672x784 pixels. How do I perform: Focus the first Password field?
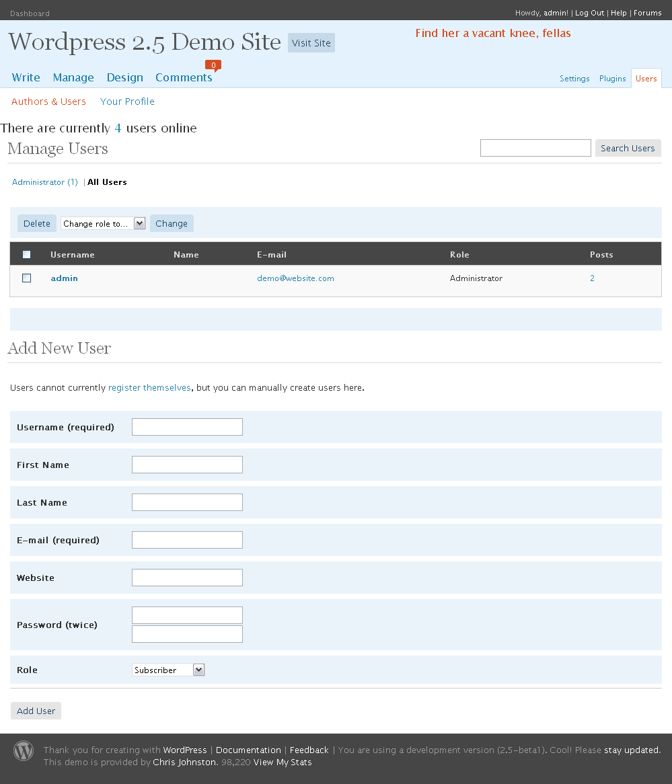[187, 615]
